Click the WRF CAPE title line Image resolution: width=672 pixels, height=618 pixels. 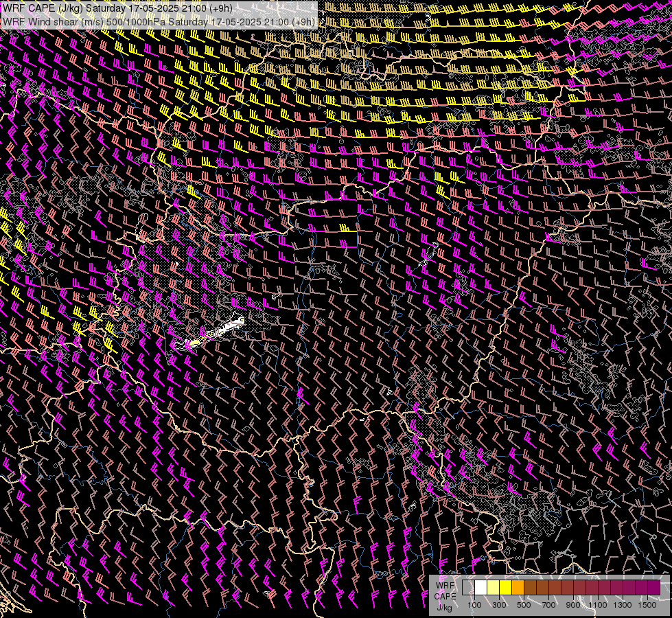point(118,8)
